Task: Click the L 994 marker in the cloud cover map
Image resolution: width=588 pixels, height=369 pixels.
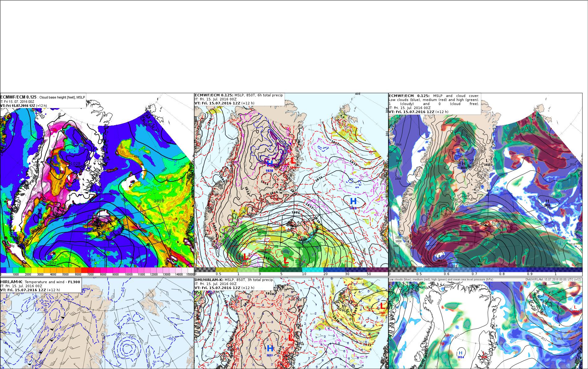Action: pyautogui.click(x=480, y=262)
